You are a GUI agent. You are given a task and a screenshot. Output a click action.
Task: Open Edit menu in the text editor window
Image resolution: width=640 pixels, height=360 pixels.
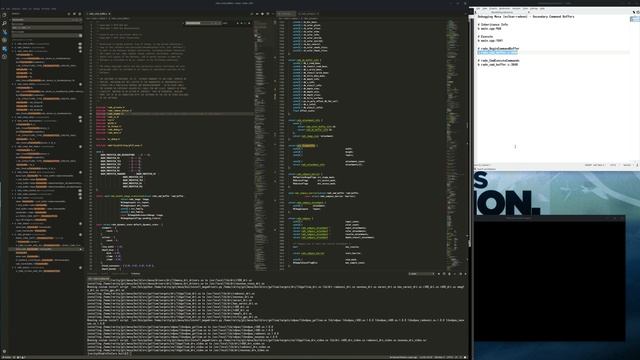pyautogui.click(x=484, y=9)
